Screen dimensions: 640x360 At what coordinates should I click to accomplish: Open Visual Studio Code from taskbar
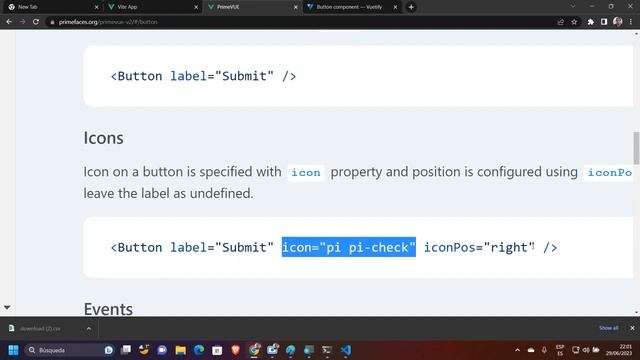click(x=346, y=350)
